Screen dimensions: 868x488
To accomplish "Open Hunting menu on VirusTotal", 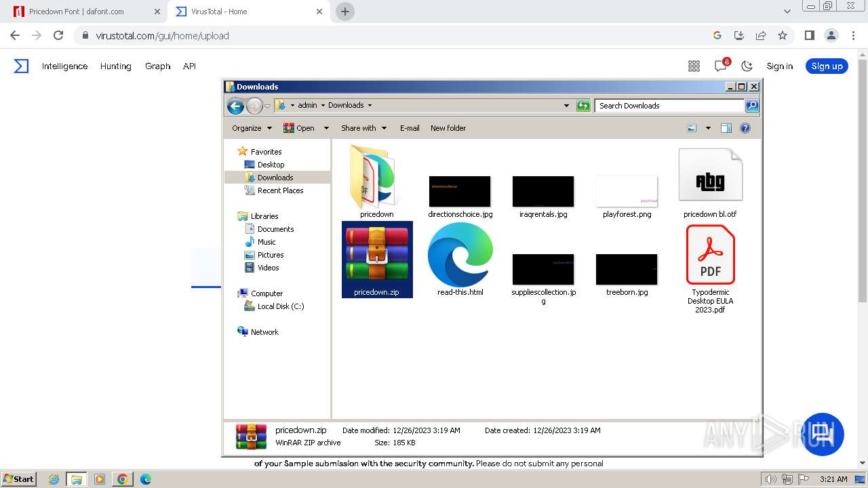I will point(115,66).
